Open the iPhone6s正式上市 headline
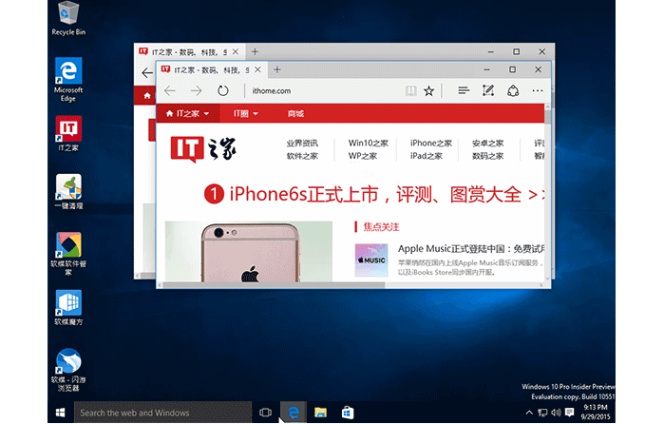The width and height of the screenshot is (664, 424). coord(374,194)
